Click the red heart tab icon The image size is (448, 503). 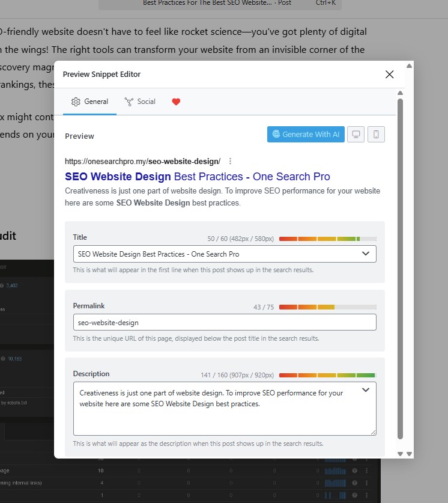[176, 102]
